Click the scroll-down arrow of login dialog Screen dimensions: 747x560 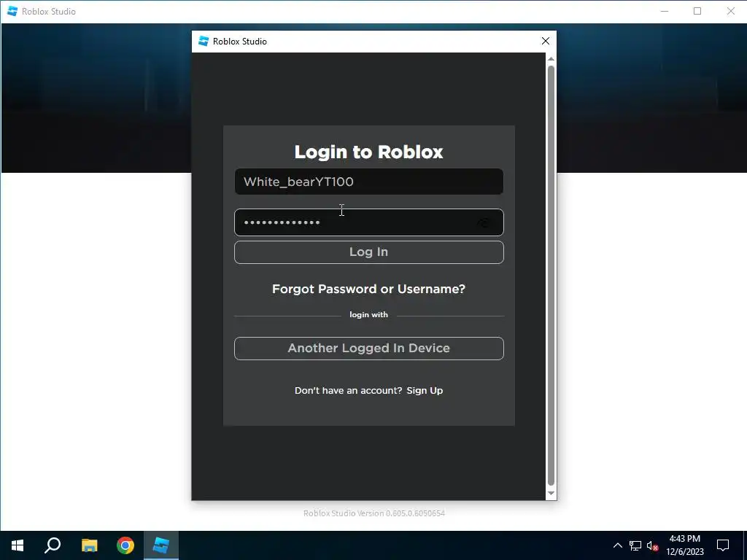pos(551,494)
